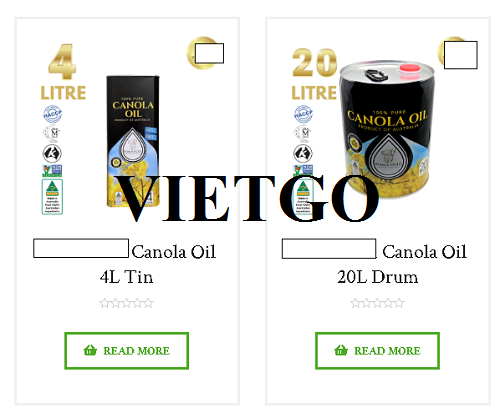Open the Canola Oil 4L Tin title
The height and width of the screenshot is (418, 500).
(126, 263)
